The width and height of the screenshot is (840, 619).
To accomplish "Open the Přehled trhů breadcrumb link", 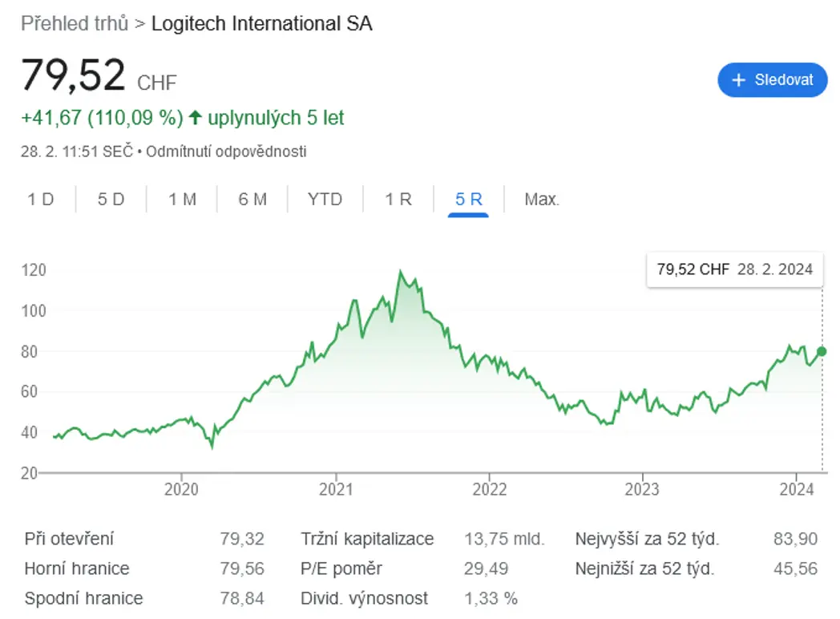I will tap(75, 23).
